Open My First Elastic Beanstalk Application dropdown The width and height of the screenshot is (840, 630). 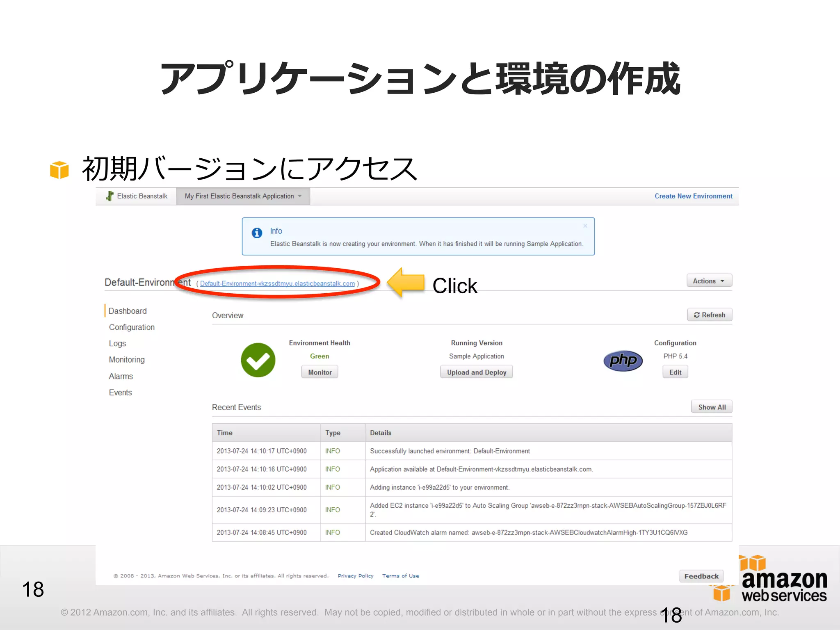pos(243,196)
